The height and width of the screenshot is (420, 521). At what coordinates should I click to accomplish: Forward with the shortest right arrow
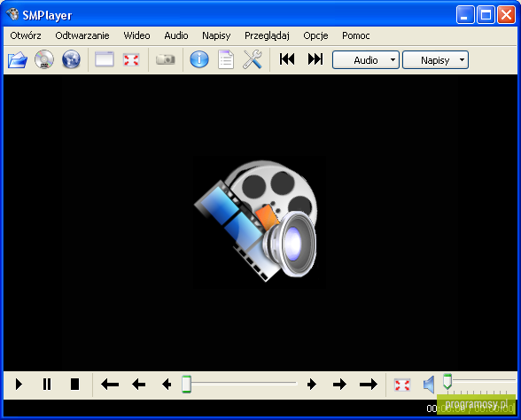pos(312,385)
